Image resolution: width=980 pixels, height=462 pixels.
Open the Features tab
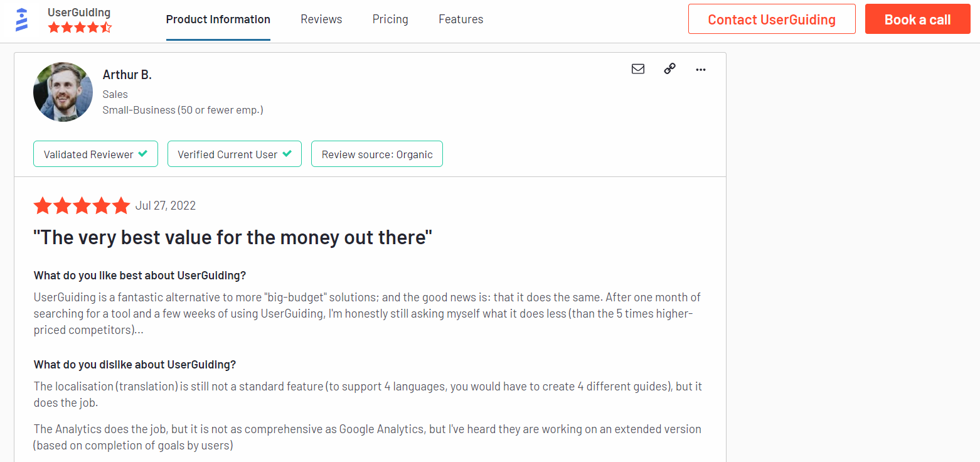click(x=461, y=19)
